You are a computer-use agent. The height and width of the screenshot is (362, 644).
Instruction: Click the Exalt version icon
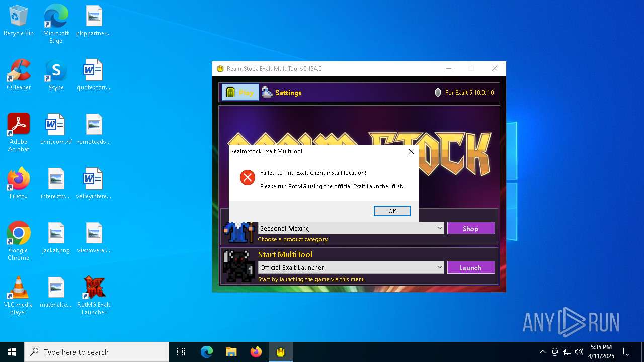point(438,93)
